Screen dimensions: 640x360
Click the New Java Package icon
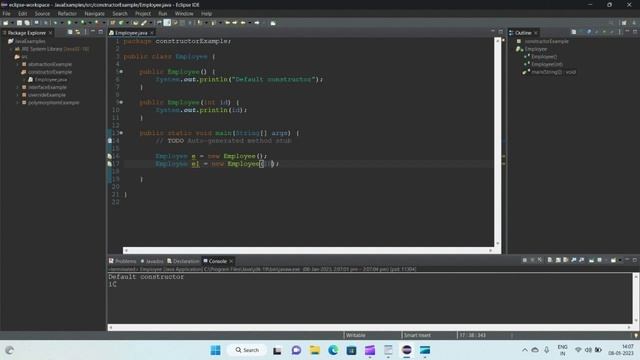click(x=112, y=23)
